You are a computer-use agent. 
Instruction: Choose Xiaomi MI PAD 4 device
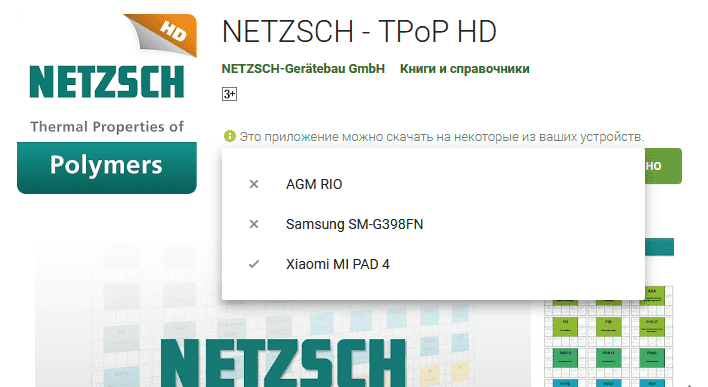433,264
